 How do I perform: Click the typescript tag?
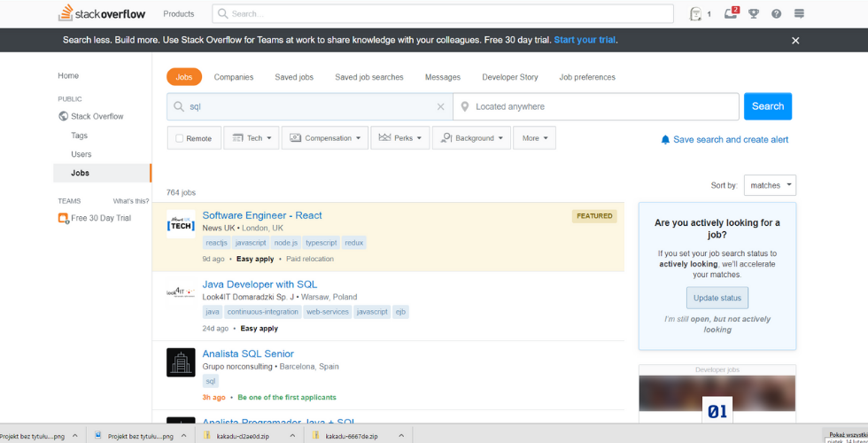(321, 243)
